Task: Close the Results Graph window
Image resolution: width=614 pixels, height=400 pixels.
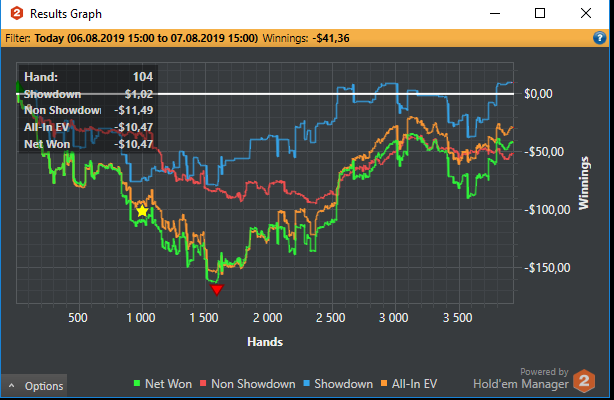Action: coord(586,13)
